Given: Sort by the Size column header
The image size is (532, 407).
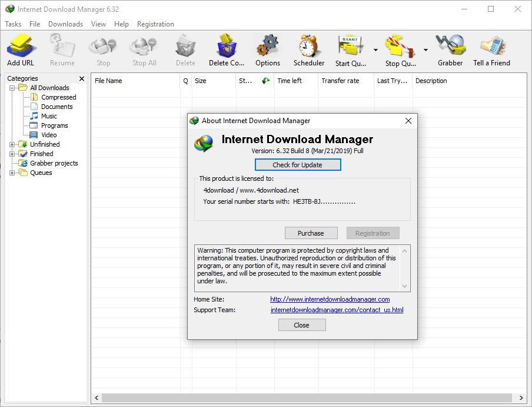Looking at the screenshot, I should click(214, 81).
